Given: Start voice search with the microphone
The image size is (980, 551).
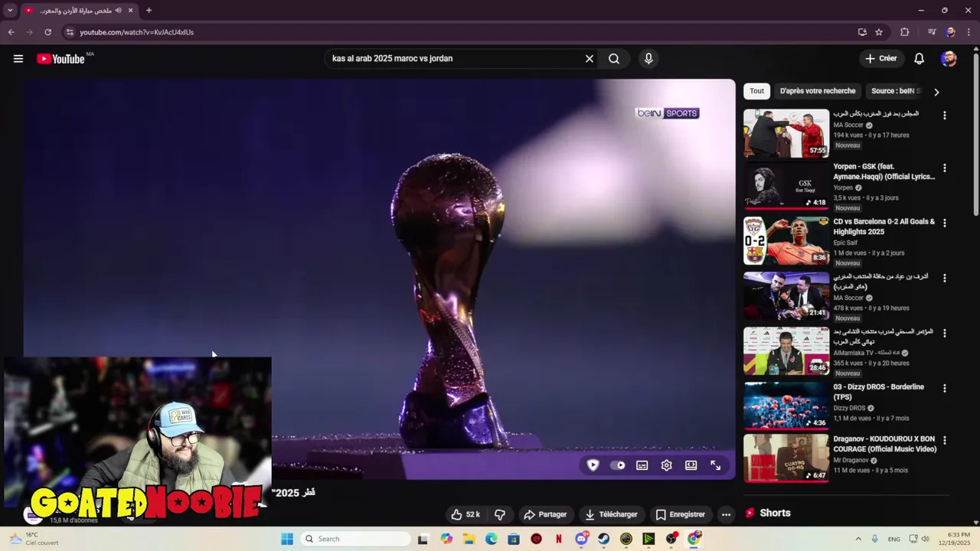Looking at the screenshot, I should coord(648,59).
